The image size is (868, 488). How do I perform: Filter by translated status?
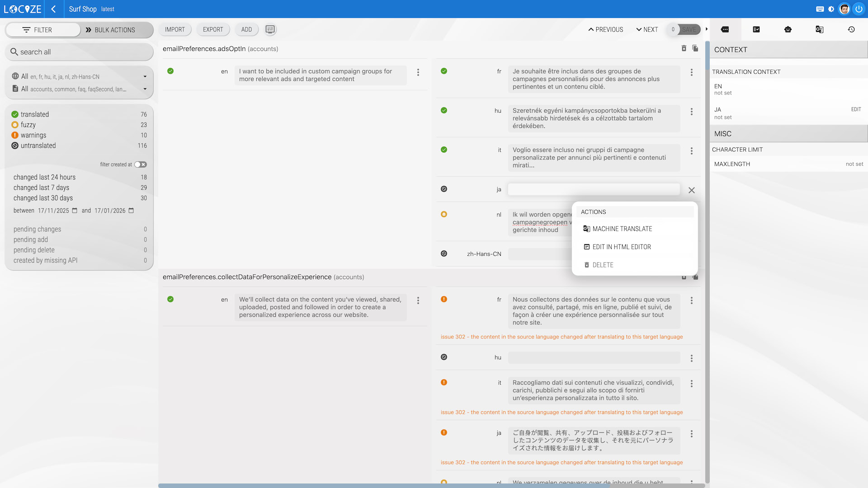35,114
